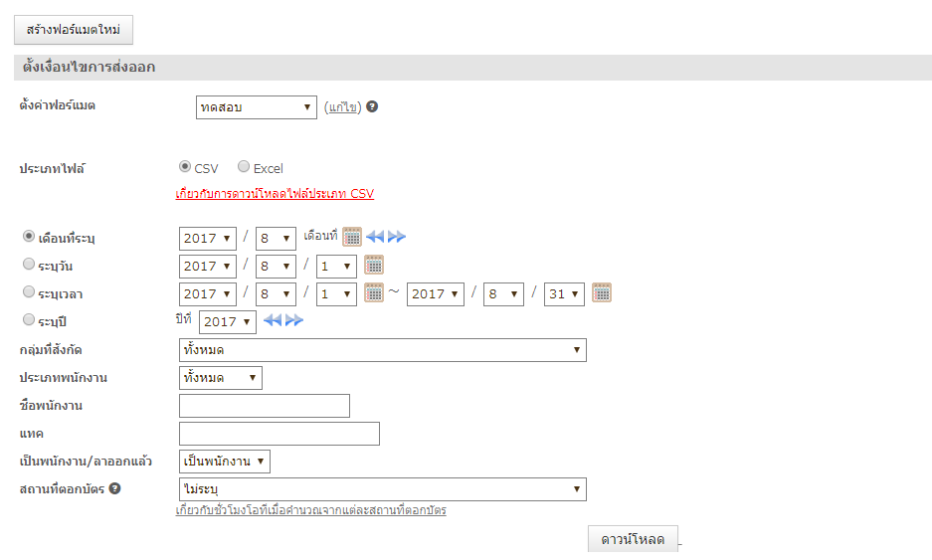Viewport: 932px width, 560px height.
Task: Click the สร้างฟอร์แมตใหม่ button
Action: click(74, 30)
